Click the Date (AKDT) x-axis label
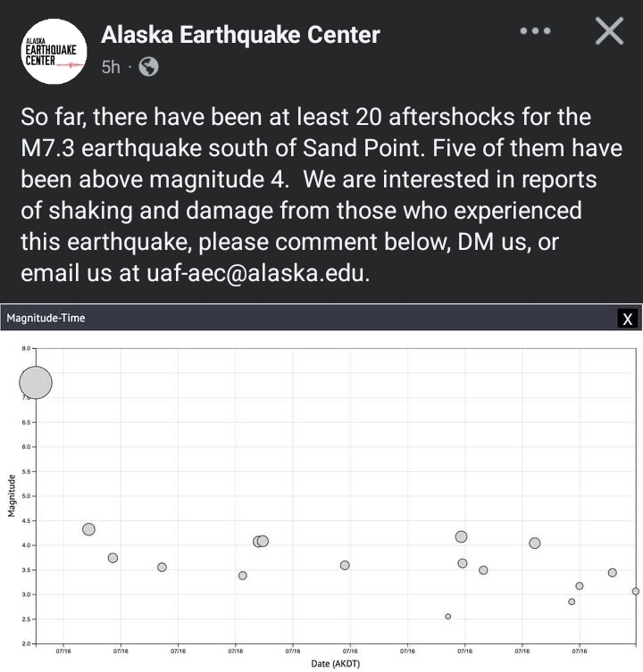 point(335,664)
